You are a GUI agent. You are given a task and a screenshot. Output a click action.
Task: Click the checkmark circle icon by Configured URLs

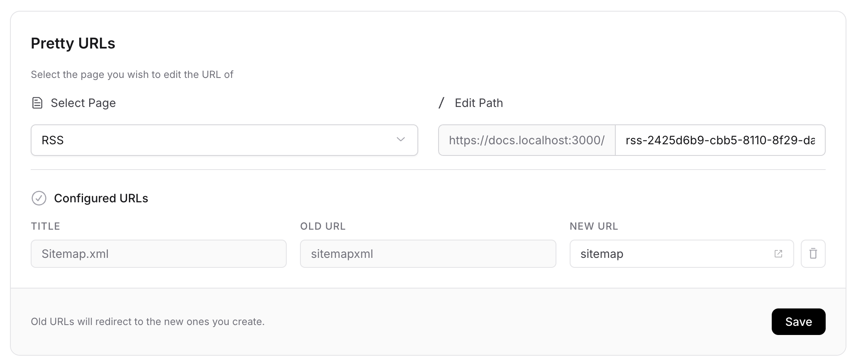39,198
